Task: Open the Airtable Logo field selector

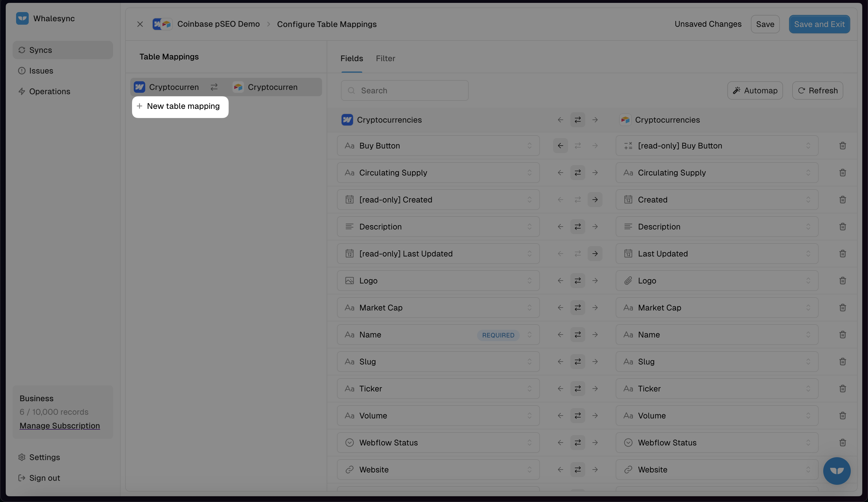Action: point(716,281)
